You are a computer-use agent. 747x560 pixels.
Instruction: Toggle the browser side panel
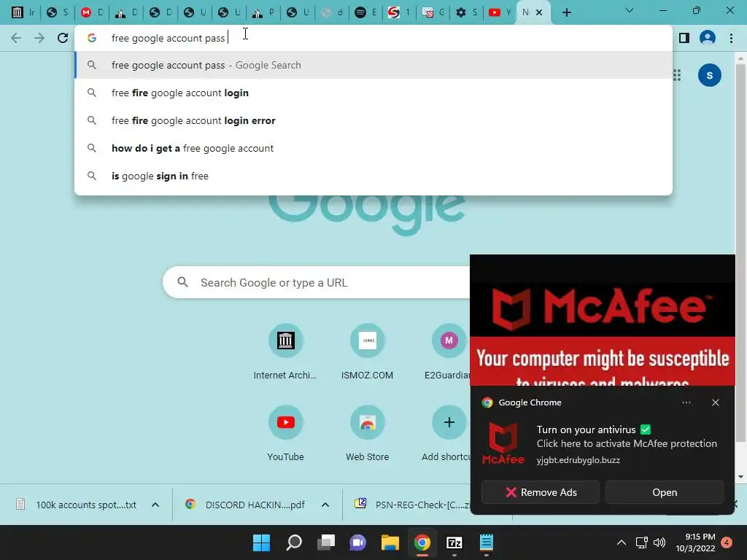[x=684, y=38]
